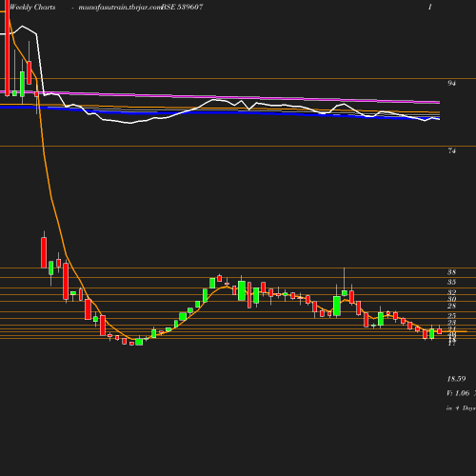
Task: Click the 32 price axis label
Action: (x=451, y=292)
